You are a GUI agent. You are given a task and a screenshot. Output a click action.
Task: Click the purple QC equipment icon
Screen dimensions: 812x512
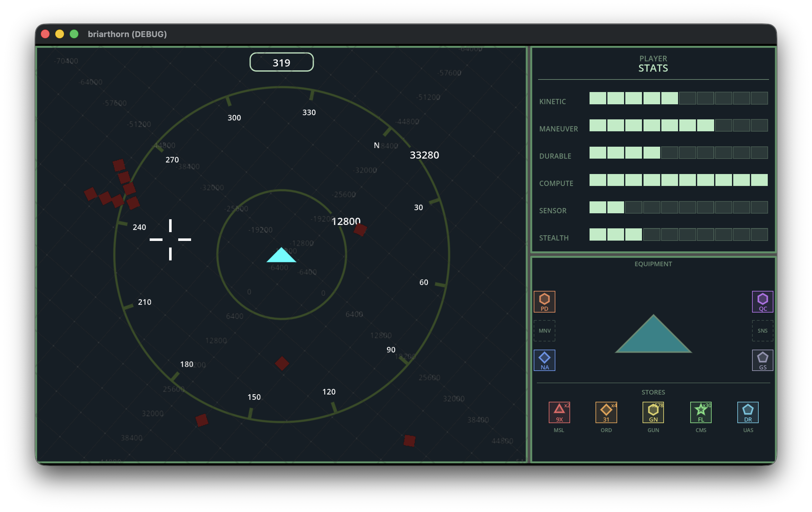762,302
